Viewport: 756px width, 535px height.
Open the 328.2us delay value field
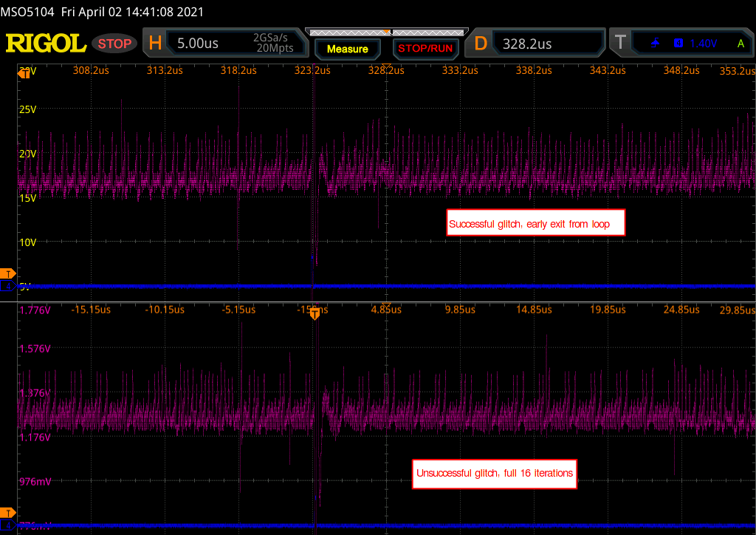pyautogui.click(x=527, y=44)
